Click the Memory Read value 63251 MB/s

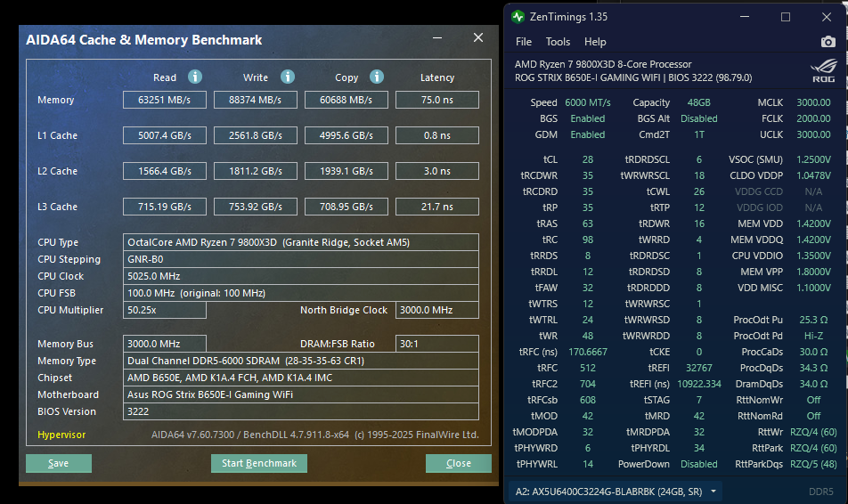click(165, 100)
